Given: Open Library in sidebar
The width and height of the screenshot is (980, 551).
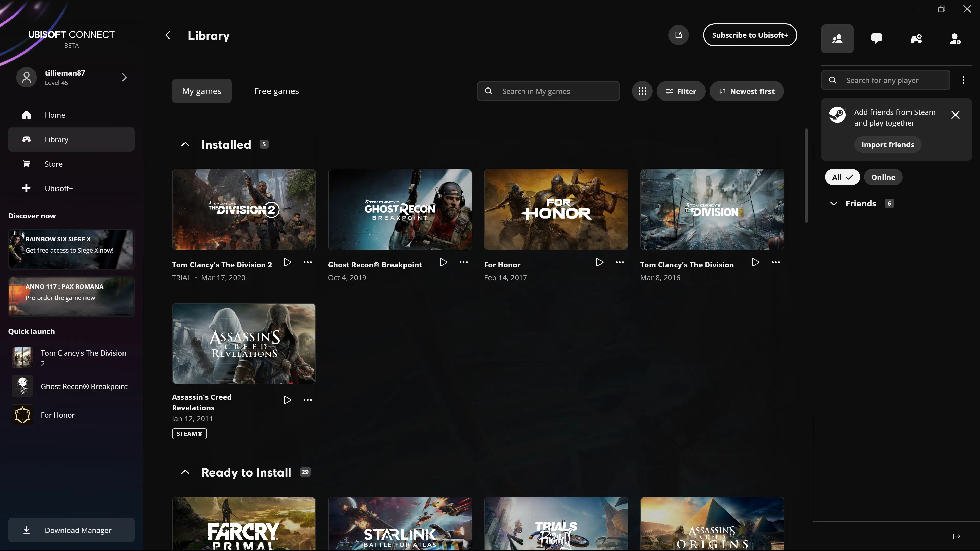Looking at the screenshot, I should click(71, 140).
